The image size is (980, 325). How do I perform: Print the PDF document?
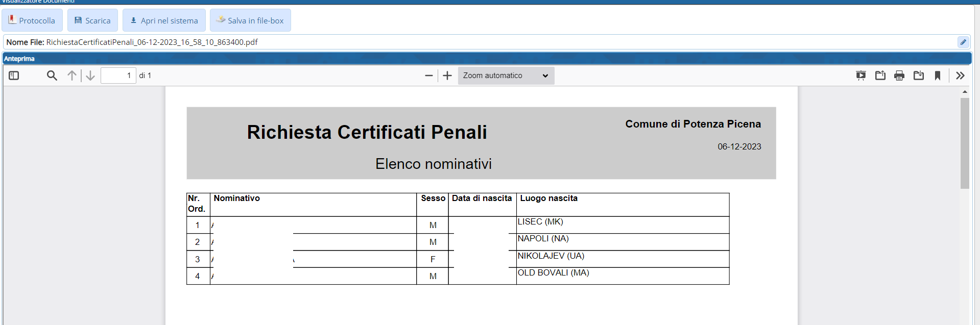[x=899, y=76]
